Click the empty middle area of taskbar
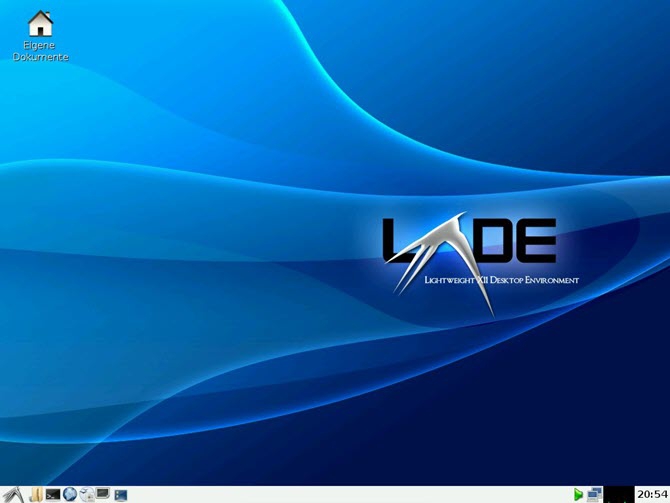Viewport: 670px width, 503px height. click(342, 495)
